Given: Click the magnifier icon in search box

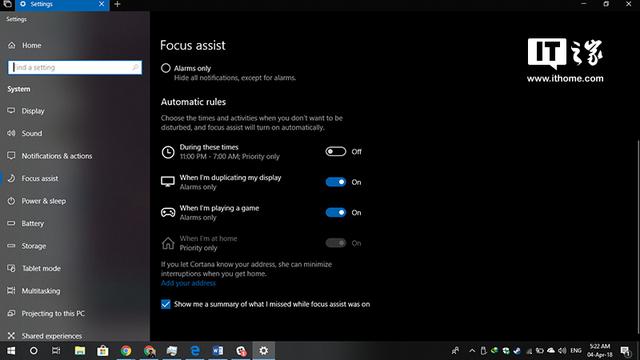Looking at the screenshot, I should (x=135, y=67).
